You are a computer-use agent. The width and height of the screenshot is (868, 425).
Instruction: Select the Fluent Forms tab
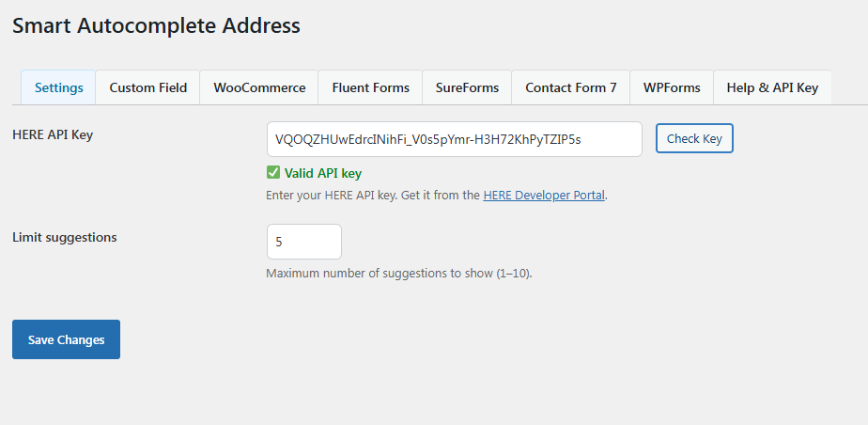(370, 87)
